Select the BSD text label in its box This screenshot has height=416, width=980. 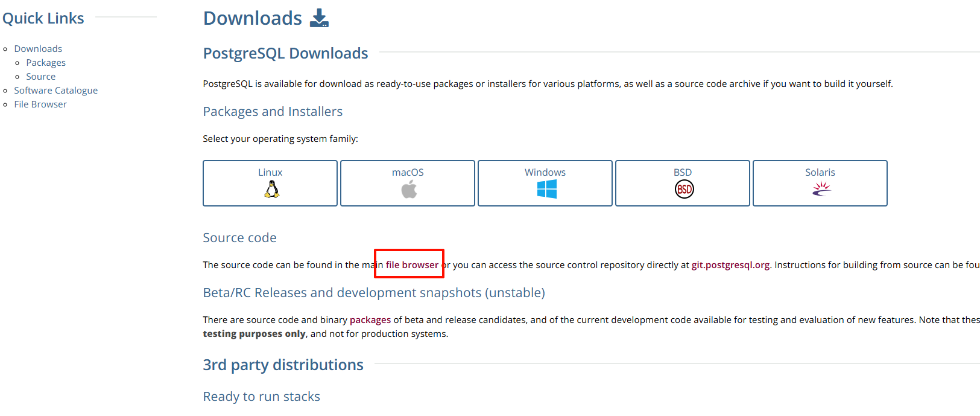[683, 172]
